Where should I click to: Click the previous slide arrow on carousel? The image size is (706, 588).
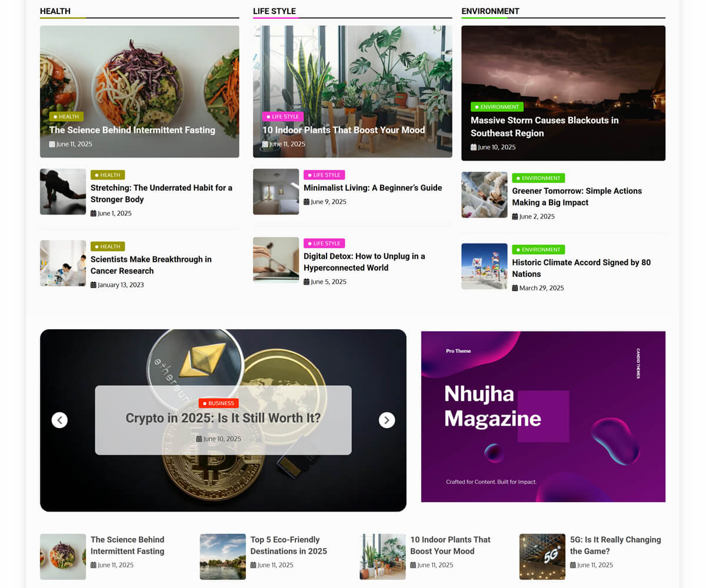point(59,420)
